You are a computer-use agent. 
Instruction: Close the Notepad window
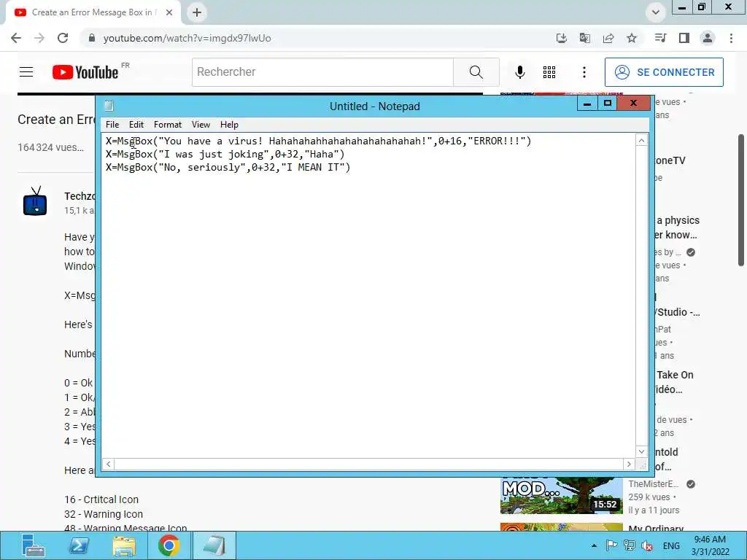[634, 104]
